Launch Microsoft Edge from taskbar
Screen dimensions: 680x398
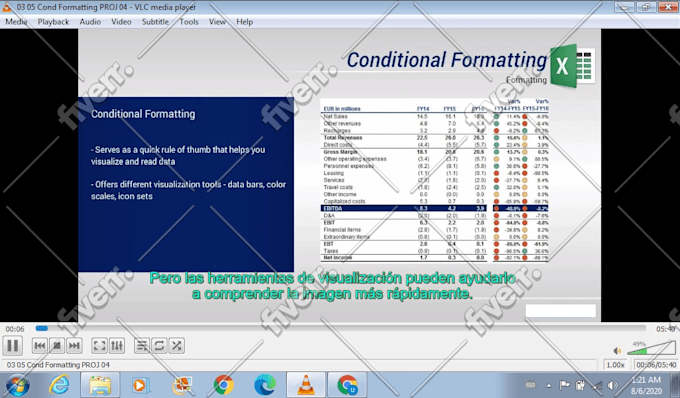tap(265, 385)
